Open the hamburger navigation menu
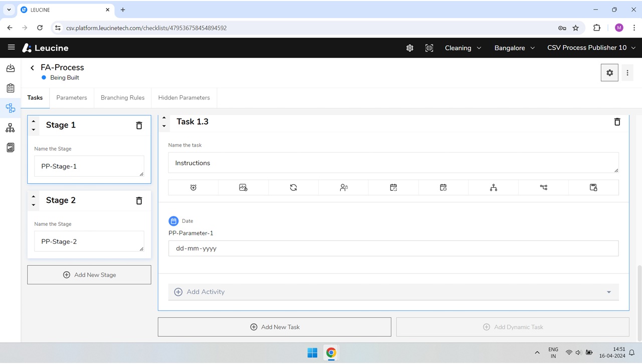Viewport: 642px width, 364px height. (11, 48)
